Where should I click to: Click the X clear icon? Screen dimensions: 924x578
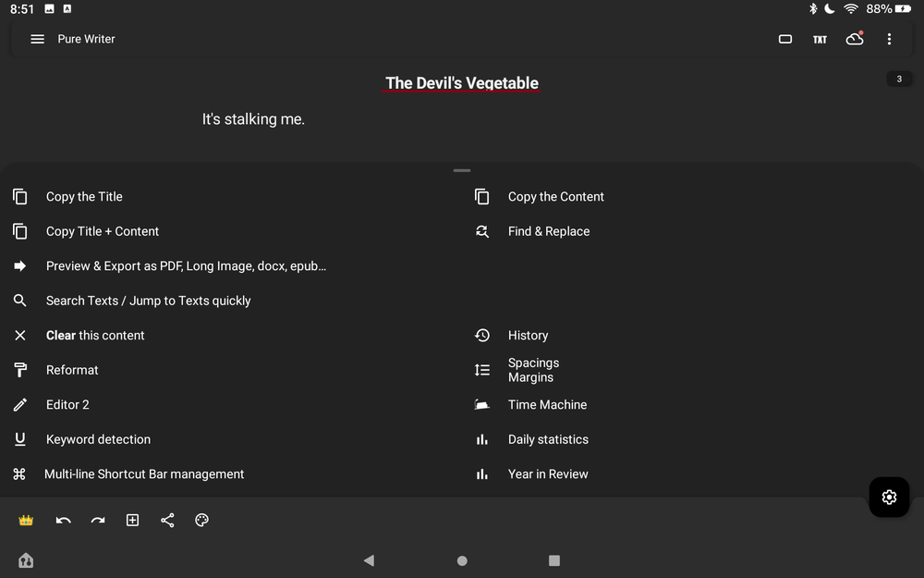(x=20, y=335)
